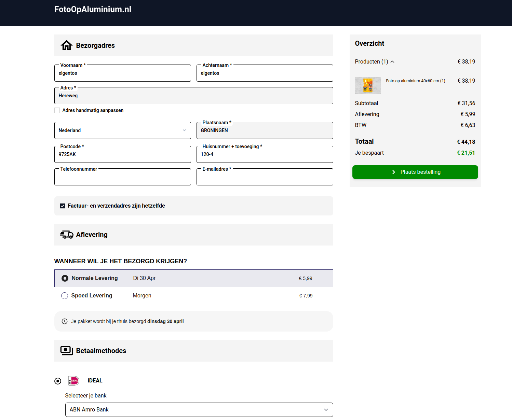
Task: Select Spoed Levering radio option
Action: (65, 296)
